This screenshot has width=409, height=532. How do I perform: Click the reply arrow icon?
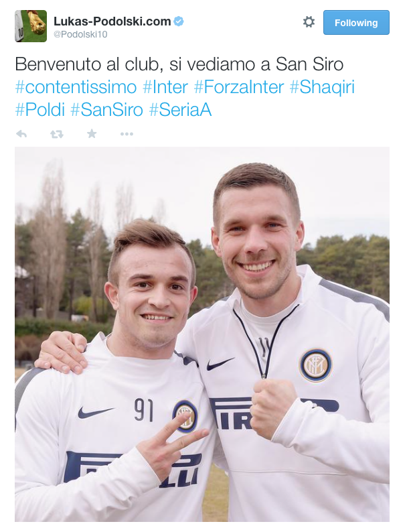coord(21,134)
